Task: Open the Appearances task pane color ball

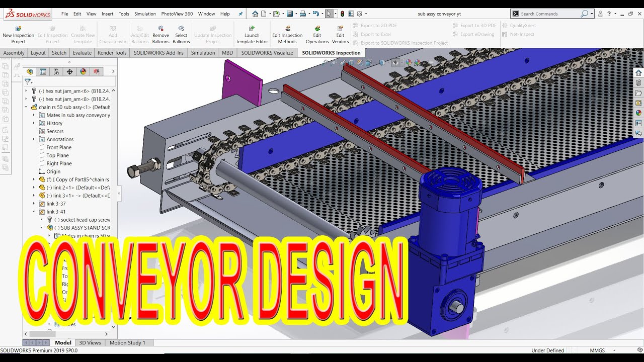Action: coord(638,113)
